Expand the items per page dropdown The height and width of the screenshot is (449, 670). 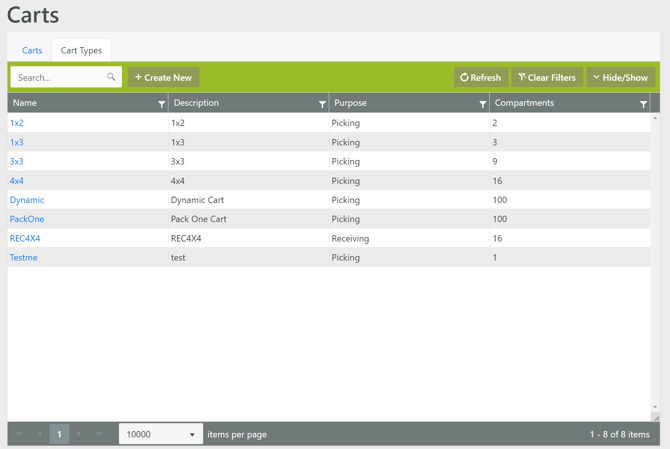pyautogui.click(x=191, y=435)
